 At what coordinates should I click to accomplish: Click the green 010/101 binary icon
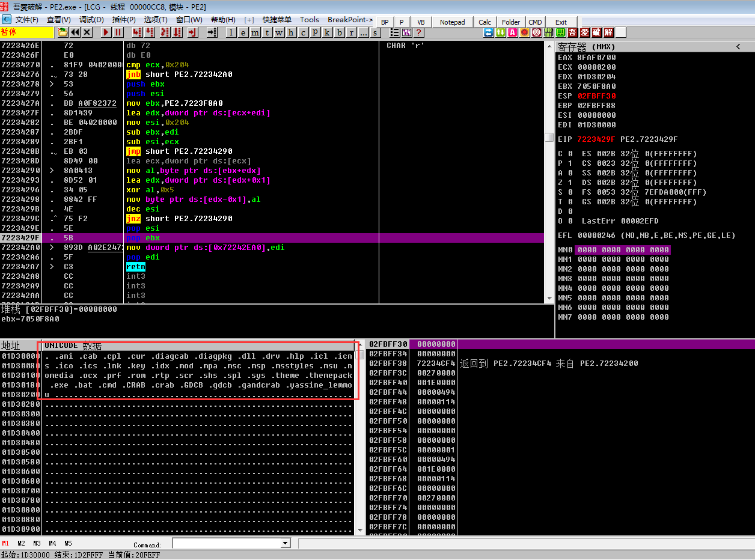tap(549, 32)
